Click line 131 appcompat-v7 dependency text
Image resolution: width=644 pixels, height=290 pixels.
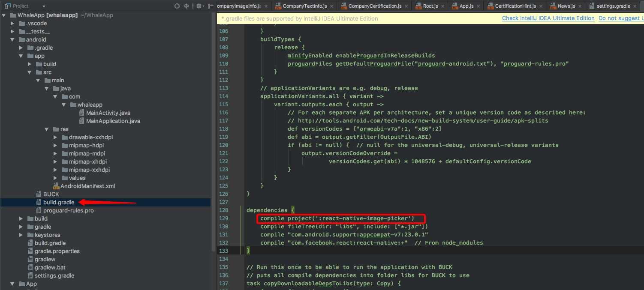coord(344,235)
